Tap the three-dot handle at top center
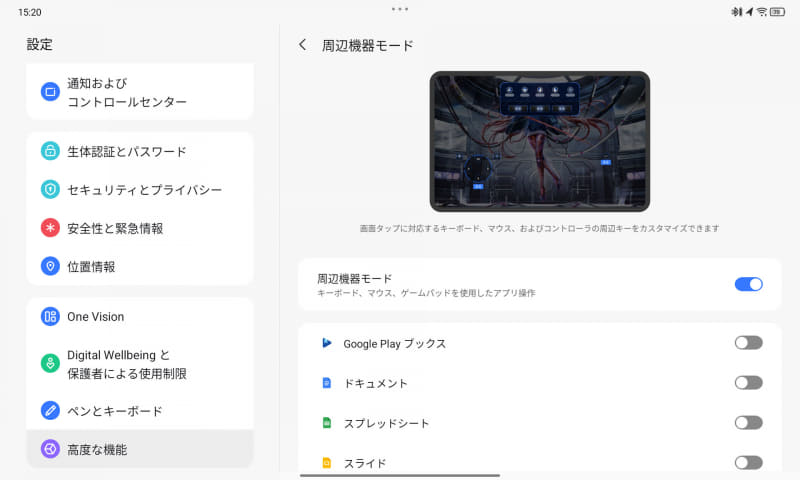This screenshot has height=480, width=800. (x=400, y=9)
